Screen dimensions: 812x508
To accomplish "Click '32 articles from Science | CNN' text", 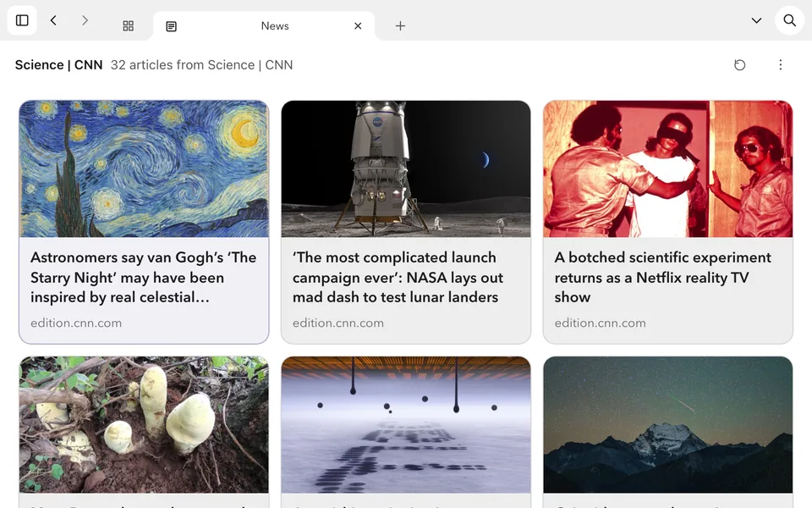I will pos(201,65).
